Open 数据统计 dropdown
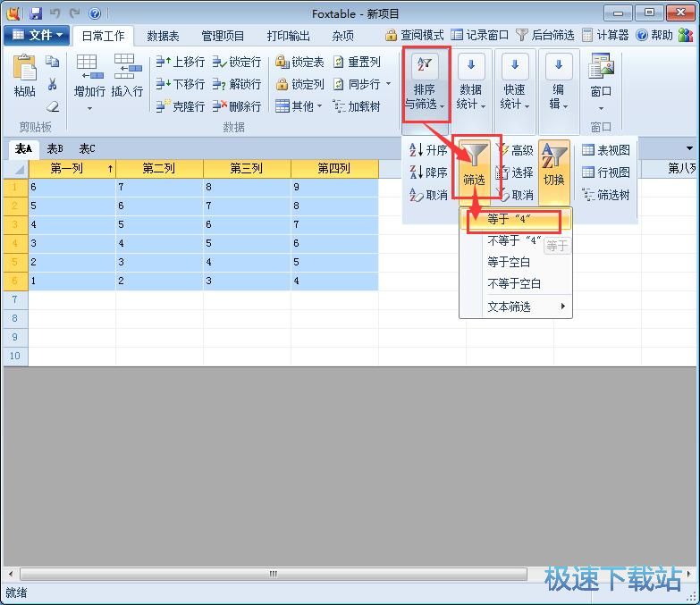The height and width of the screenshot is (605, 700). click(471, 85)
